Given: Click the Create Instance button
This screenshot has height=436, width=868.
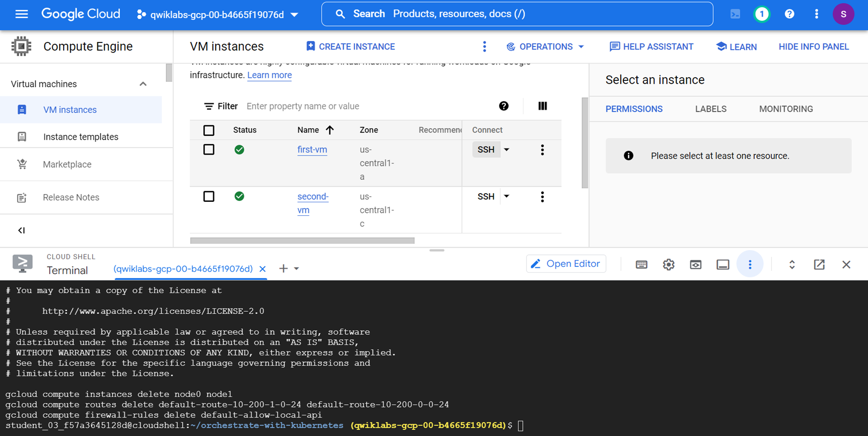Looking at the screenshot, I should [351, 47].
